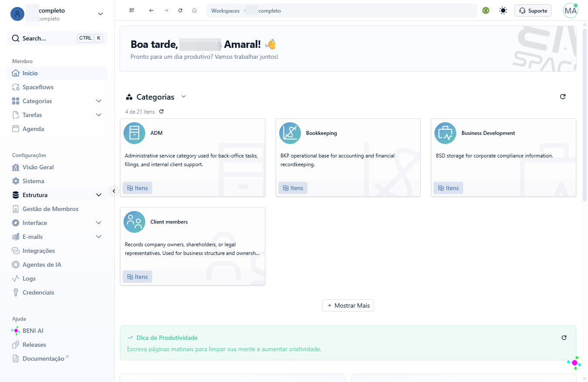This screenshot has height=382, width=588.
Task: Open the MA user avatar menu
Action: pyautogui.click(x=571, y=10)
